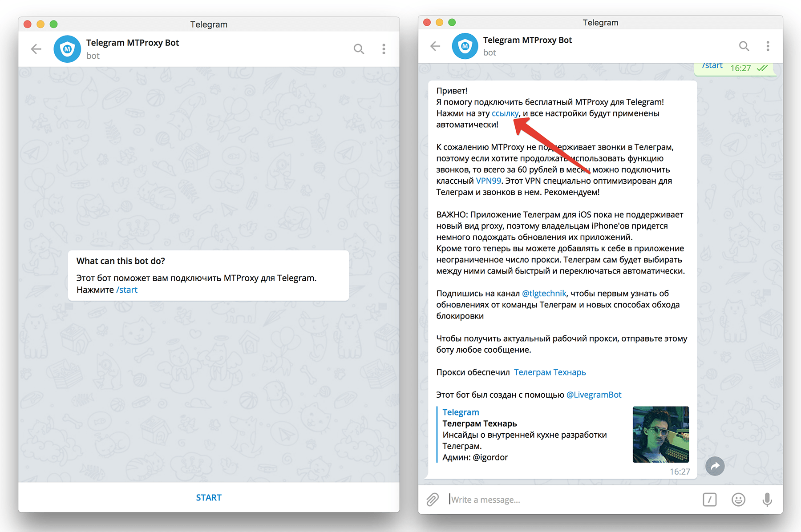Open the ссылку proxy link
Image resolution: width=801 pixels, height=532 pixels.
coord(505,113)
